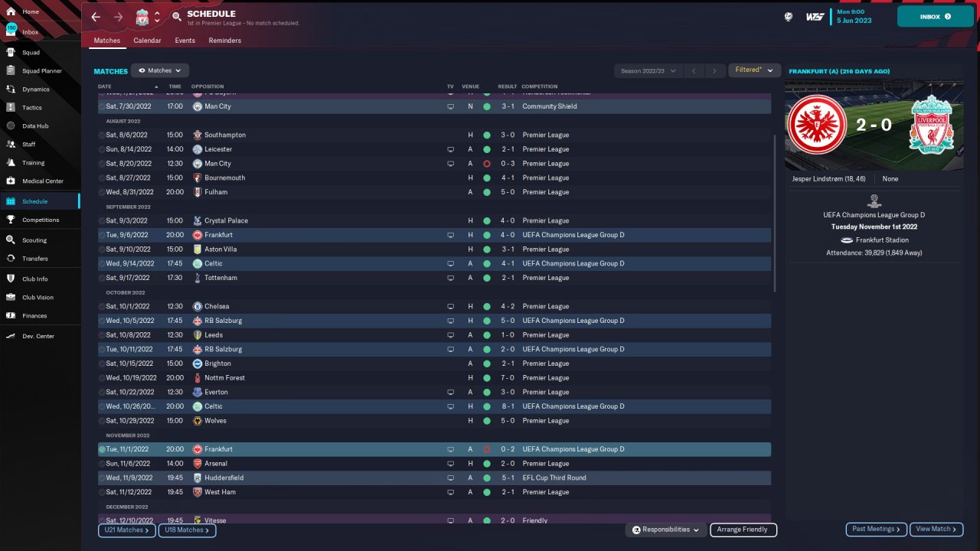Screen dimensions: 980x551
Task: Click the U21 Matches button
Action: pyautogui.click(x=127, y=530)
